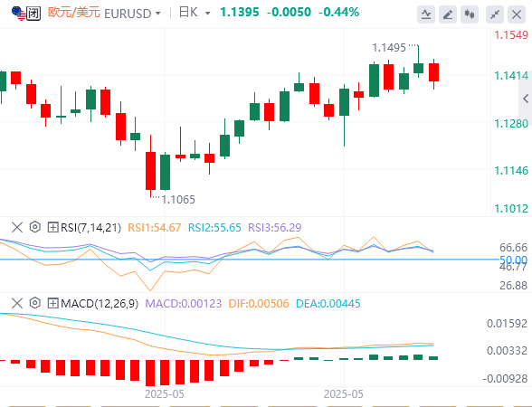Image resolution: width=532 pixels, height=407 pixels.
Task: Expand the right side panel chevron
Action: pyautogui.click(x=526, y=99)
